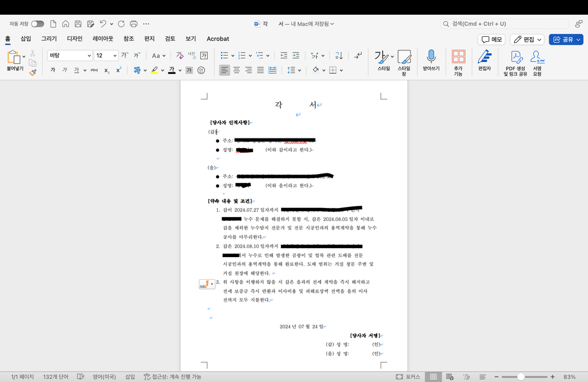Click the Format Painter brush icon
The image size is (588, 382).
pyautogui.click(x=33, y=72)
